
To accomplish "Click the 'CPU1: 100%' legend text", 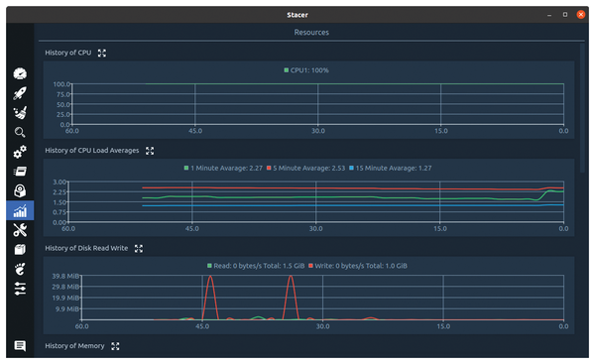I will click(309, 70).
